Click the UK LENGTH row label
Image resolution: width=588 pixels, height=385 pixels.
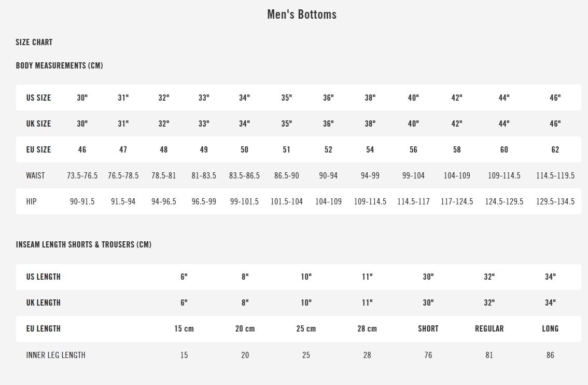click(44, 302)
